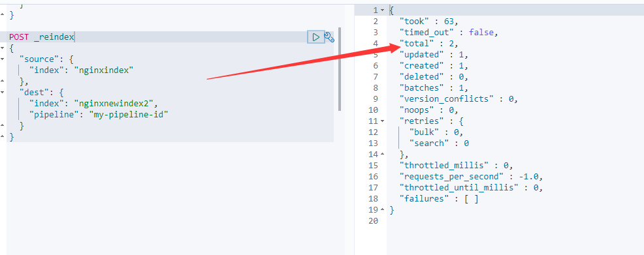Click the "requests_per_second" response line

[x=471, y=177]
